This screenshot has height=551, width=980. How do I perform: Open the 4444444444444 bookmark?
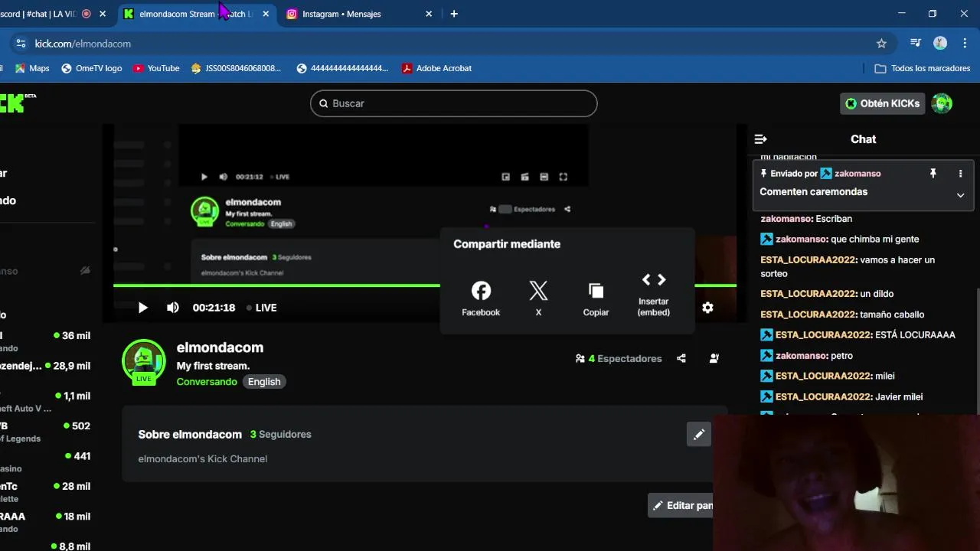coord(343,68)
